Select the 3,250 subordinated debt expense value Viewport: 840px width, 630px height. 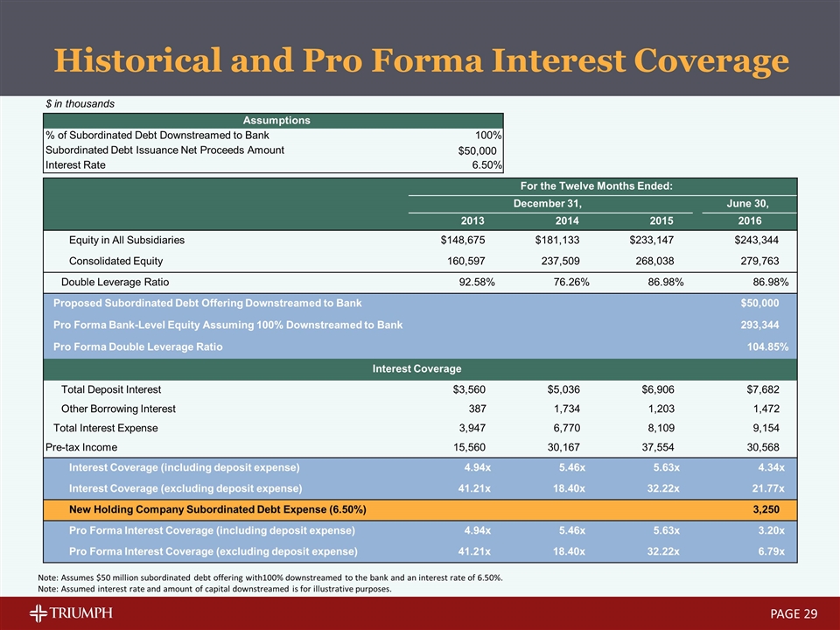coord(765,509)
